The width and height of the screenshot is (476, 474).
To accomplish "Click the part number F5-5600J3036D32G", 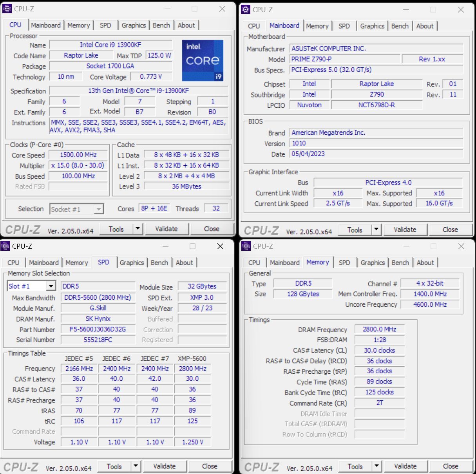I will tap(98, 329).
